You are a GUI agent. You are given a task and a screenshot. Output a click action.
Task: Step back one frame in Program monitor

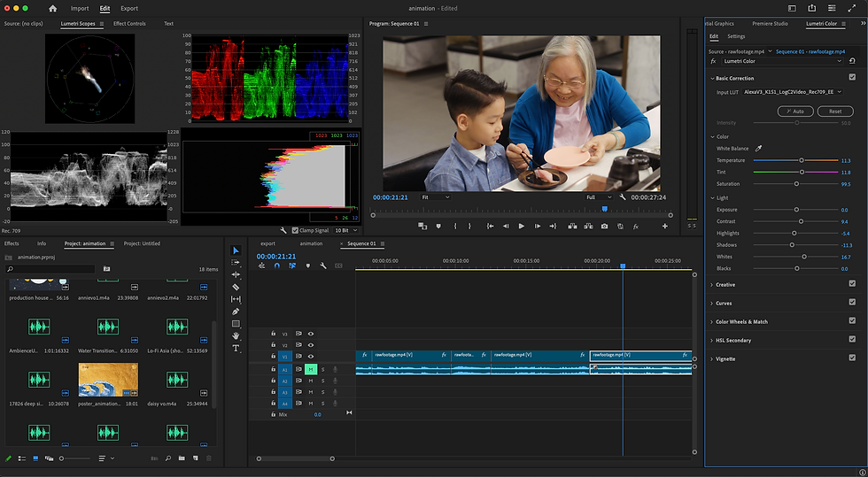tap(506, 227)
